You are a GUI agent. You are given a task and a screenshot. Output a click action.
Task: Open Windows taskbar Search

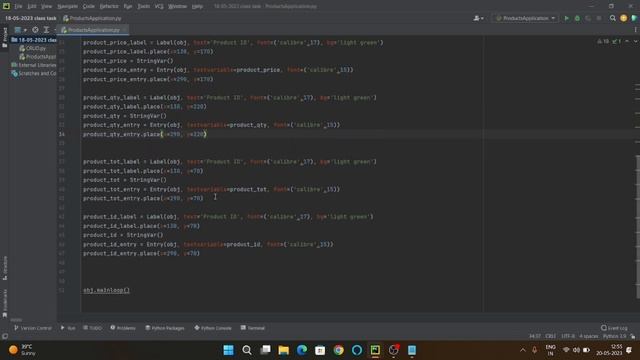coord(247,350)
